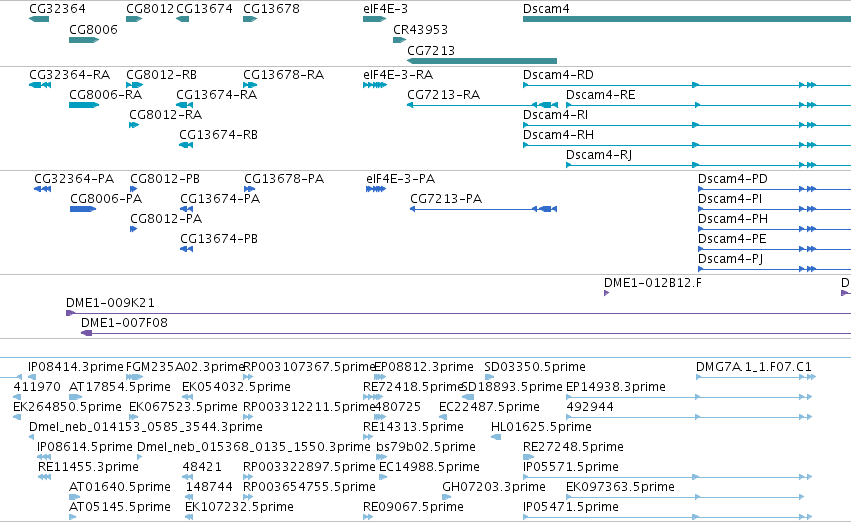The image size is (851, 522).
Task: Select the CG8012 gene arrow glyph
Action: point(134,19)
